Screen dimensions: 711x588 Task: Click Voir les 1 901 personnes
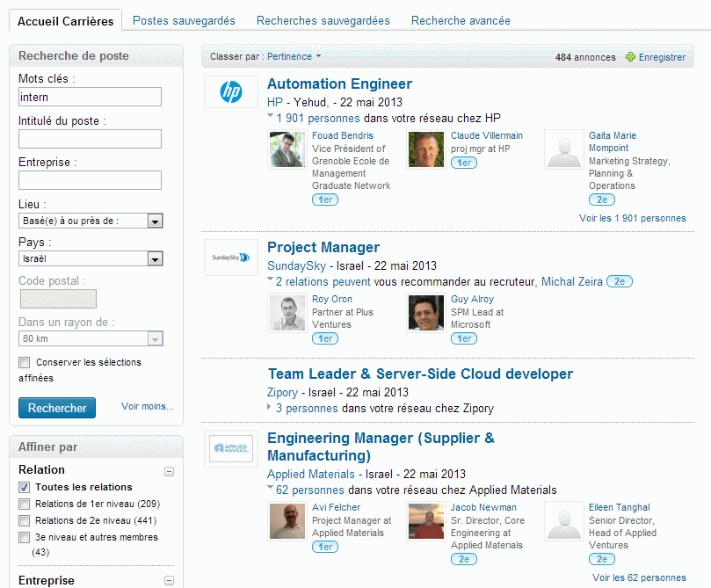pos(633,218)
